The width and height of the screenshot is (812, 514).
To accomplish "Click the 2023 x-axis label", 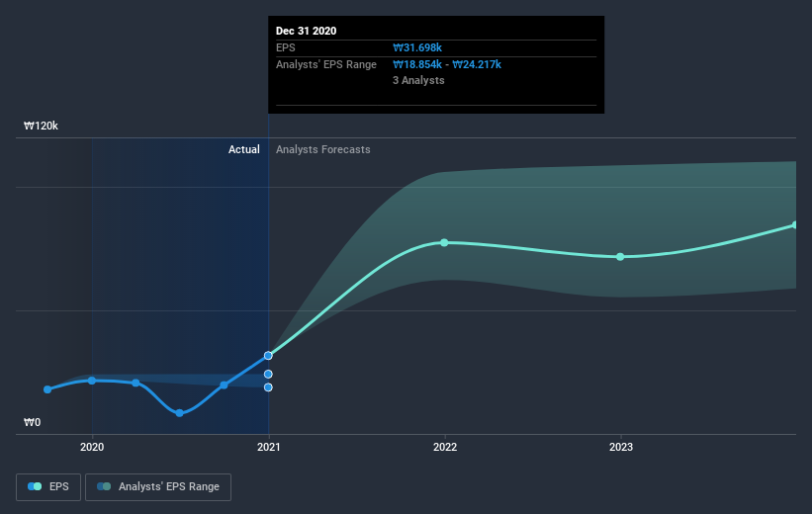I will tap(621, 447).
